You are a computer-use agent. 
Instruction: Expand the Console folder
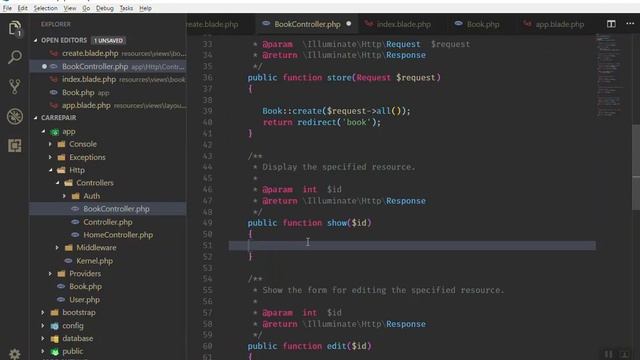(x=50, y=144)
